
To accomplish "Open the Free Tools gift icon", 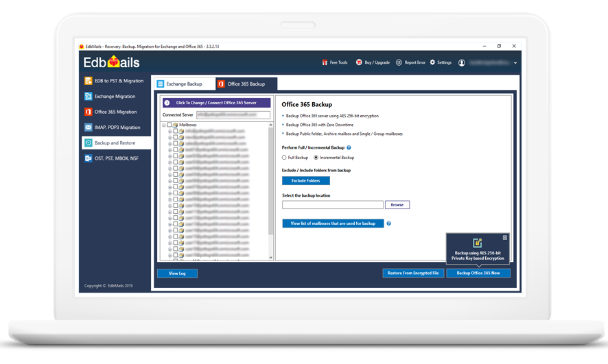I will tap(325, 62).
